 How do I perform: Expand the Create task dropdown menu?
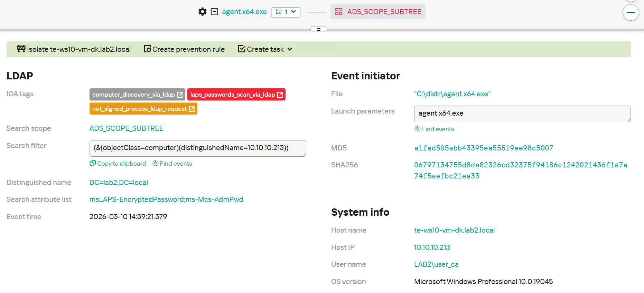point(265,49)
